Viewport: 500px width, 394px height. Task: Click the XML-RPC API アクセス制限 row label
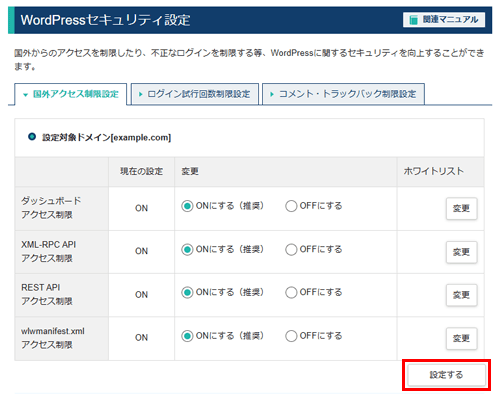point(49,251)
